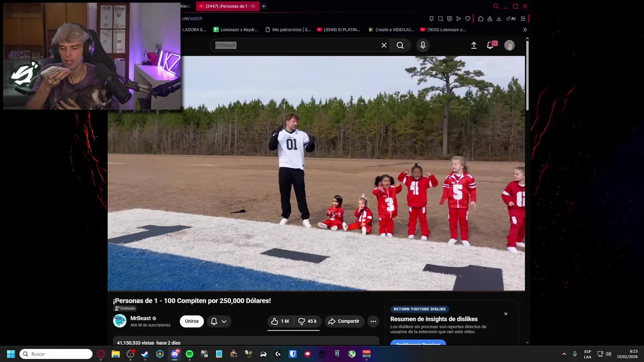Image resolution: width=644 pixels, height=362 pixels.
Task: Expand the notification bell dropdown next to Unirse
Action: coord(218,321)
